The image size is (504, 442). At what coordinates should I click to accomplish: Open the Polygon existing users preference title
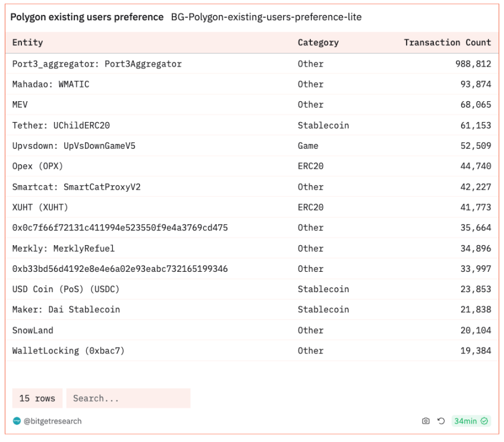coord(87,17)
